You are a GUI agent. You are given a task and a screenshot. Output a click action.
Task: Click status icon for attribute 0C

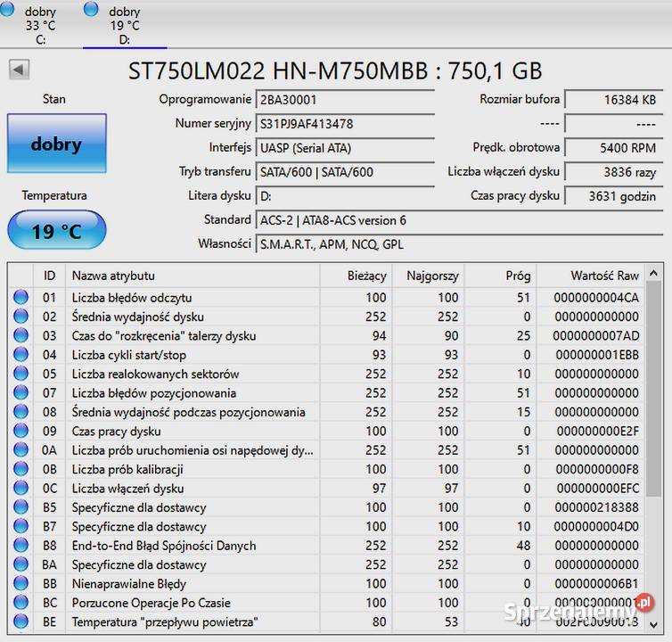[x=20, y=488]
